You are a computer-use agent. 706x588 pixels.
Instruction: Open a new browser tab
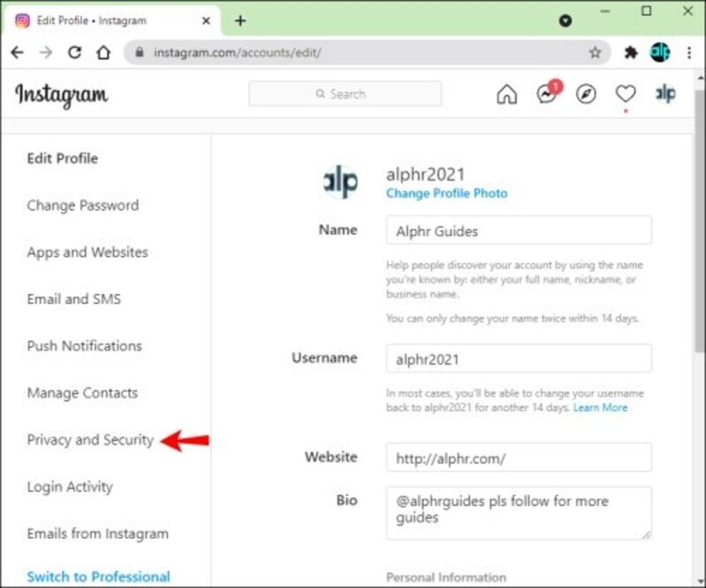[x=240, y=20]
